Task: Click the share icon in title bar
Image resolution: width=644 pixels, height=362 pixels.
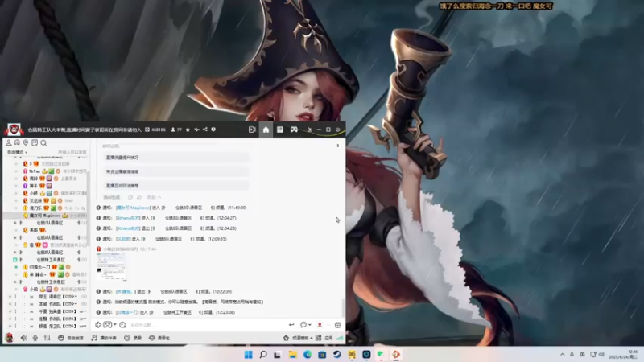Action: point(205,130)
